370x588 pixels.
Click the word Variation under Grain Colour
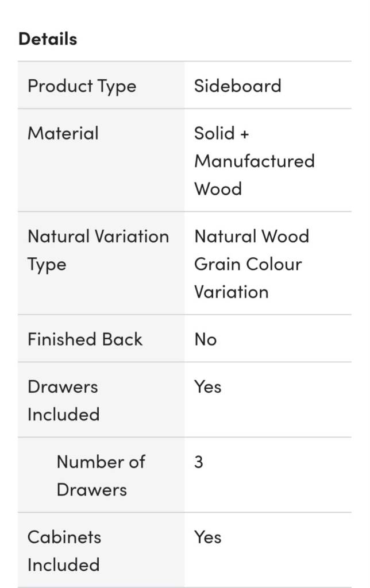231,292
